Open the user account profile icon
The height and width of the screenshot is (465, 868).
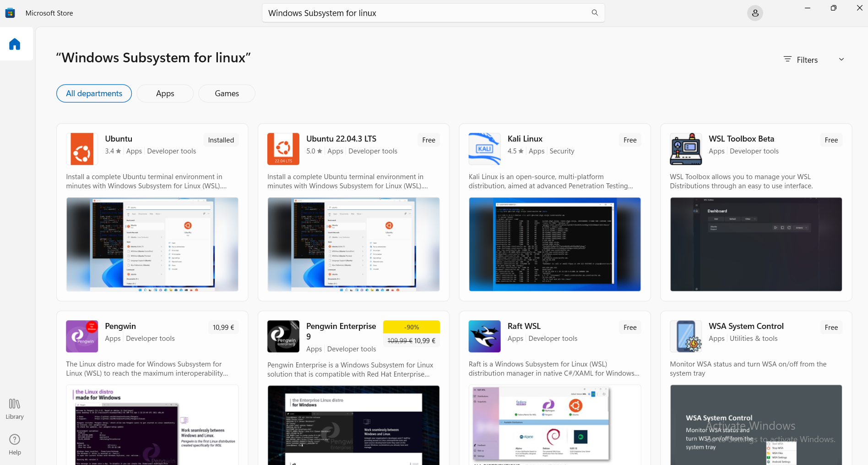[x=755, y=13]
